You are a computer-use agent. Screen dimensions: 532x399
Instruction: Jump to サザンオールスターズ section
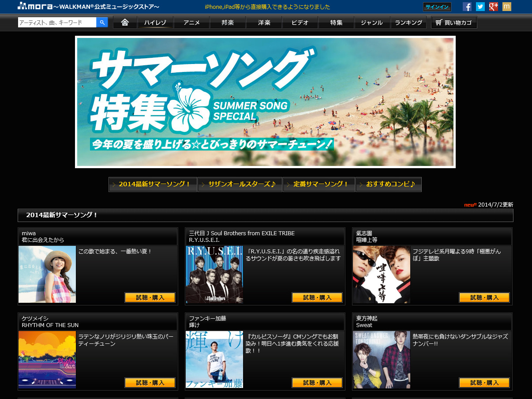point(240,184)
